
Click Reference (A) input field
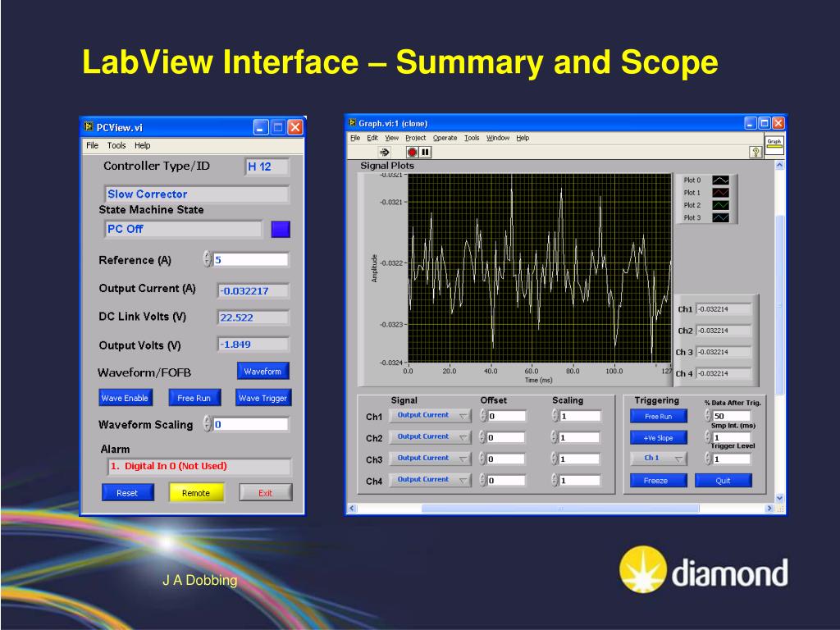tap(251, 259)
